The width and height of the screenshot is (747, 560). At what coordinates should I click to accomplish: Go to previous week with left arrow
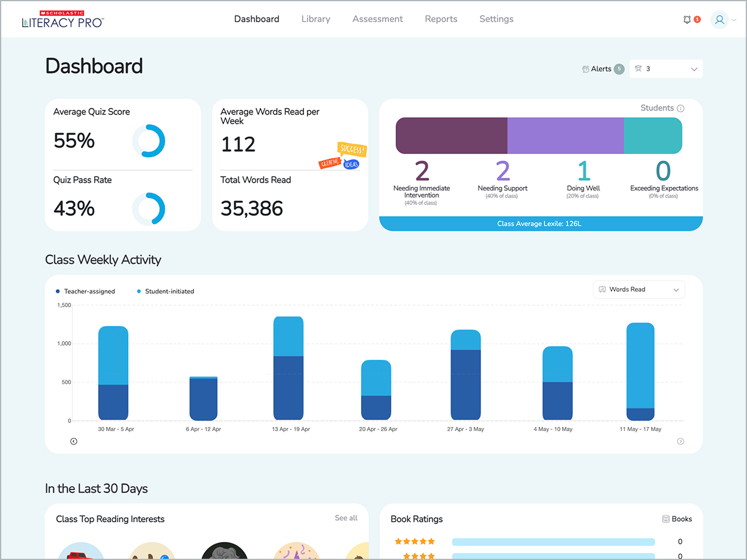click(74, 441)
